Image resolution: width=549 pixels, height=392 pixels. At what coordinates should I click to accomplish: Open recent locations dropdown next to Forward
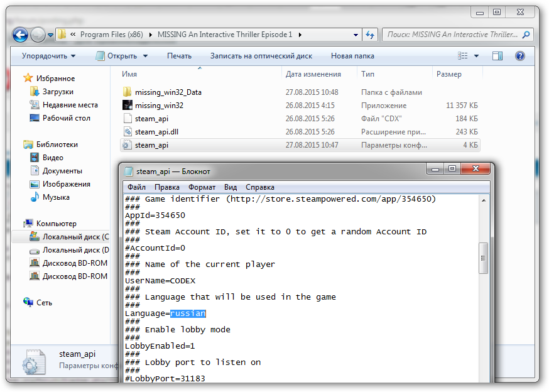[51, 35]
